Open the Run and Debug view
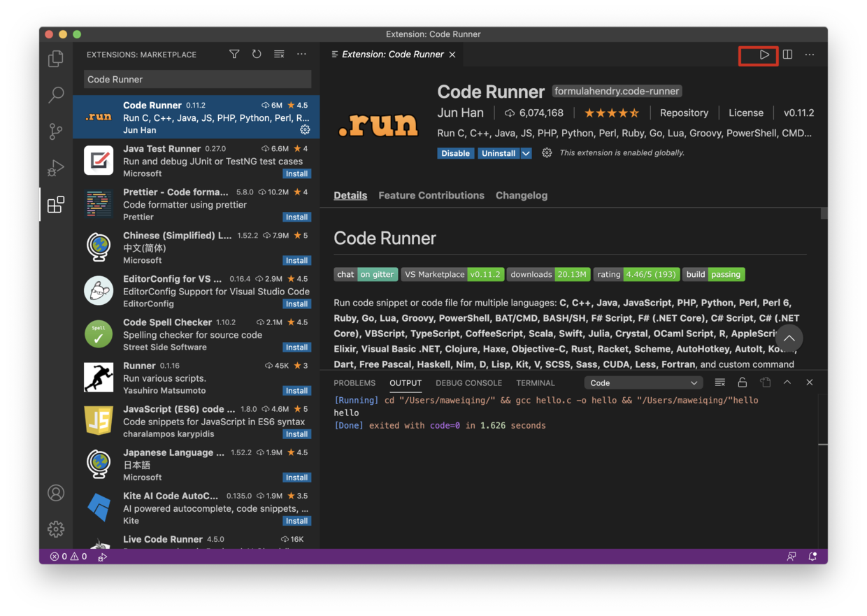This screenshot has height=616, width=867. (x=56, y=168)
